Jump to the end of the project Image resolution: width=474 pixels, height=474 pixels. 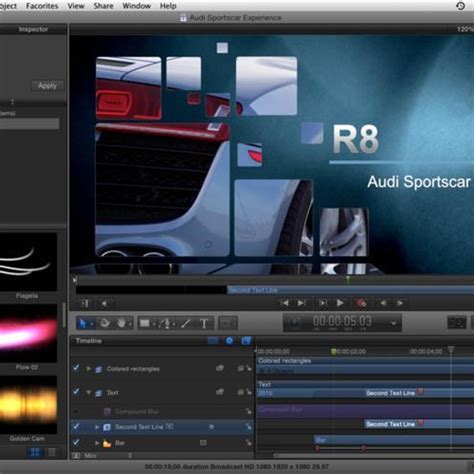point(302,303)
